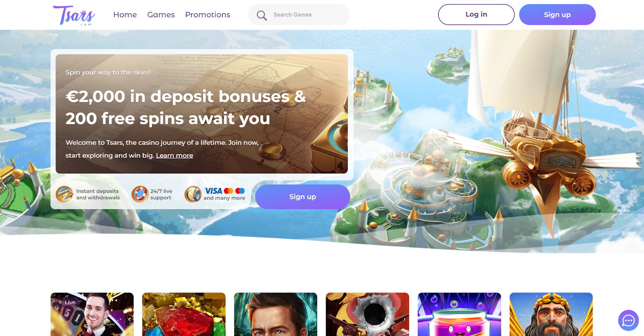Click the Mastercard payment logo
The height and width of the screenshot is (336, 644).
click(x=229, y=191)
